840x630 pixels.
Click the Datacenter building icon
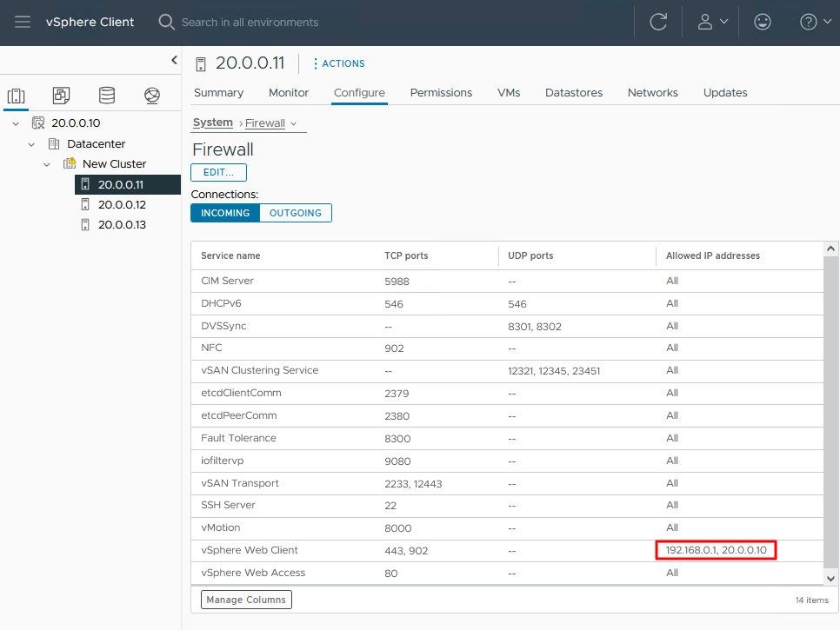coord(54,144)
